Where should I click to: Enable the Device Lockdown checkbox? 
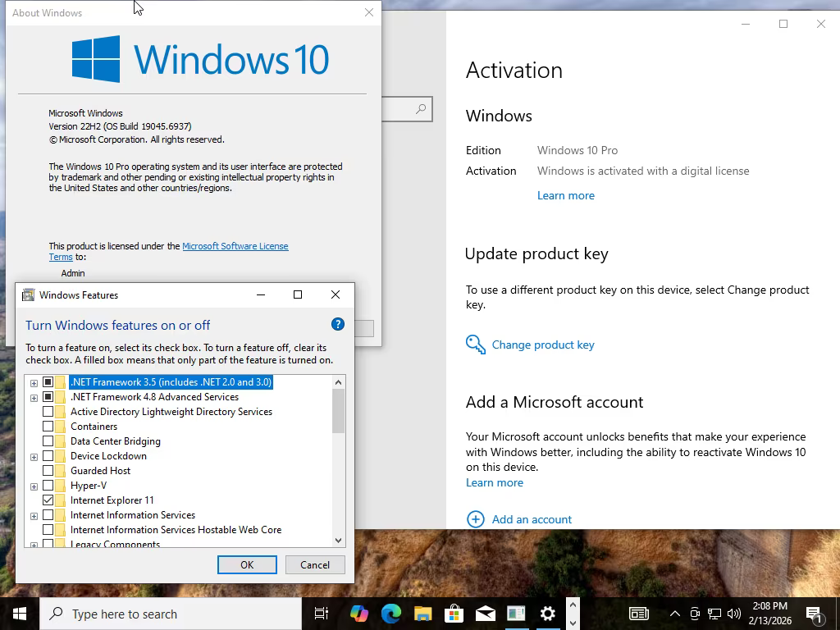coord(48,456)
